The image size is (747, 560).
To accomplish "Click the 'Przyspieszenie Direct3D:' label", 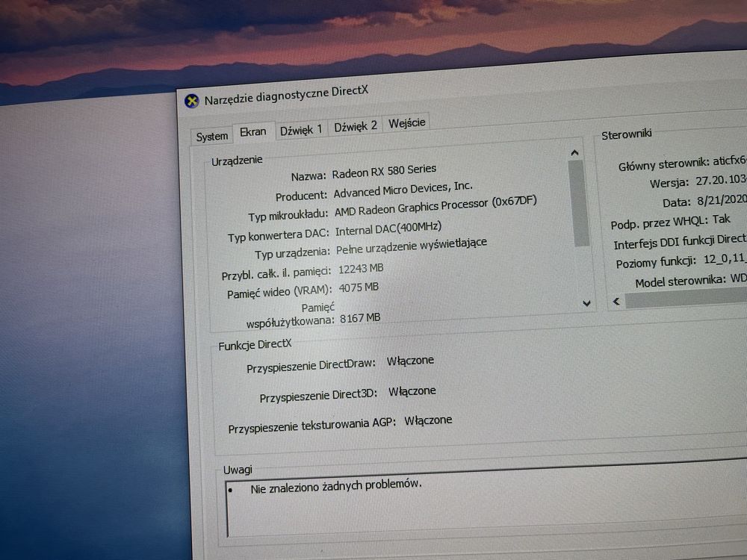I will (318, 396).
